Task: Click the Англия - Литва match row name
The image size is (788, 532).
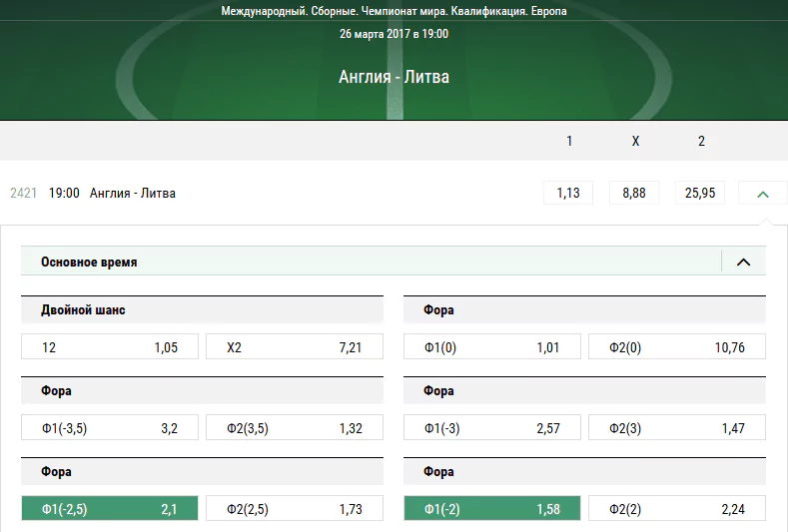Action: click(x=132, y=194)
